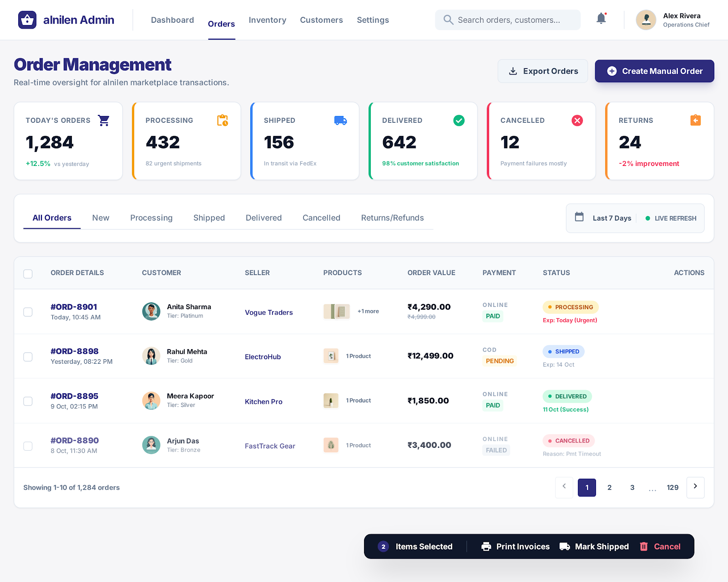The width and height of the screenshot is (728, 582).
Task: Click the Create Manual Order button
Action: 654,71
